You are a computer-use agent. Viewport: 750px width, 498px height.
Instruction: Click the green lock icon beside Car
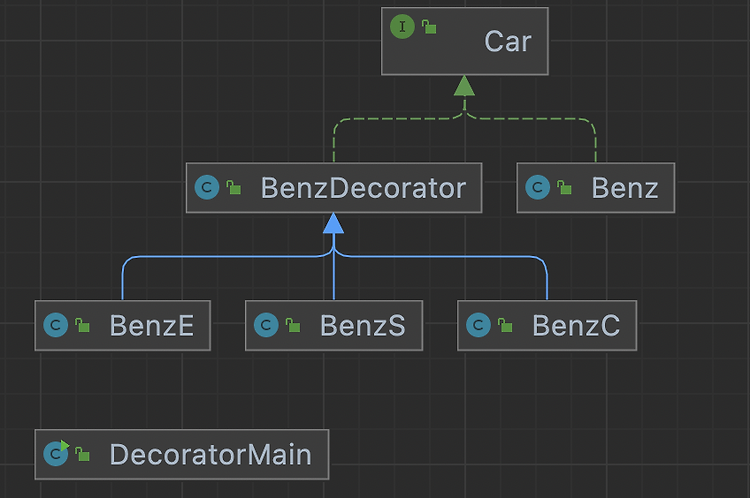pyautogui.click(x=429, y=27)
